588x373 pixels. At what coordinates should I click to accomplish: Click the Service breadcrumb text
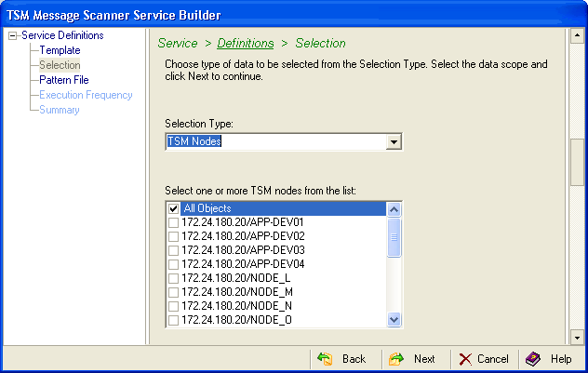click(x=178, y=43)
